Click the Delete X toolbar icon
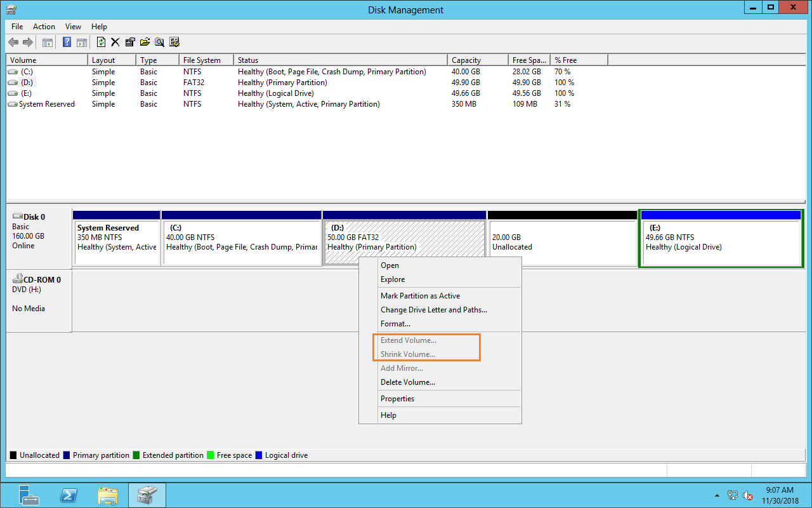This screenshot has width=812, height=508. pos(115,43)
